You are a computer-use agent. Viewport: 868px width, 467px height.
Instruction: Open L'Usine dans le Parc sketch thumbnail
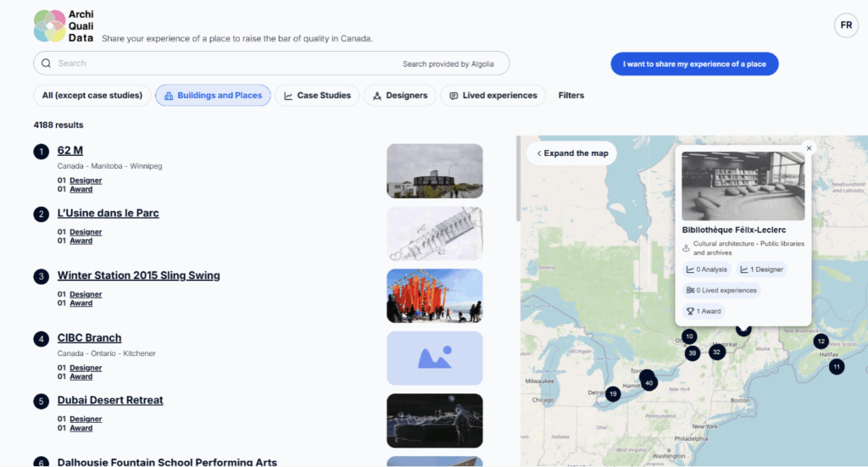435,234
